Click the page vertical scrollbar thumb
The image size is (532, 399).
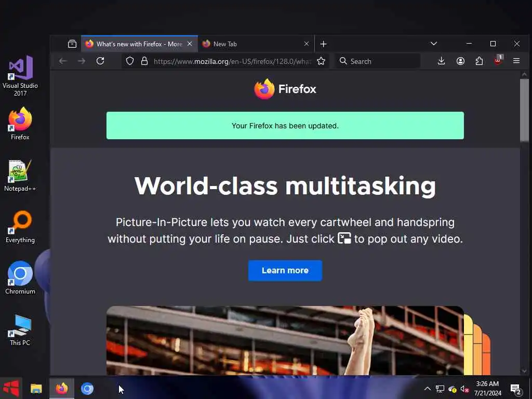point(524,110)
